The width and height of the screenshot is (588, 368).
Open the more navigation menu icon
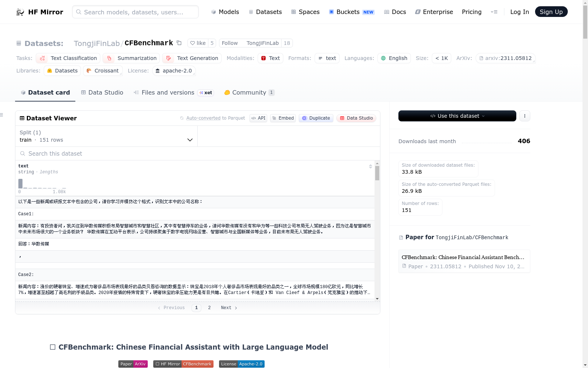click(x=494, y=12)
